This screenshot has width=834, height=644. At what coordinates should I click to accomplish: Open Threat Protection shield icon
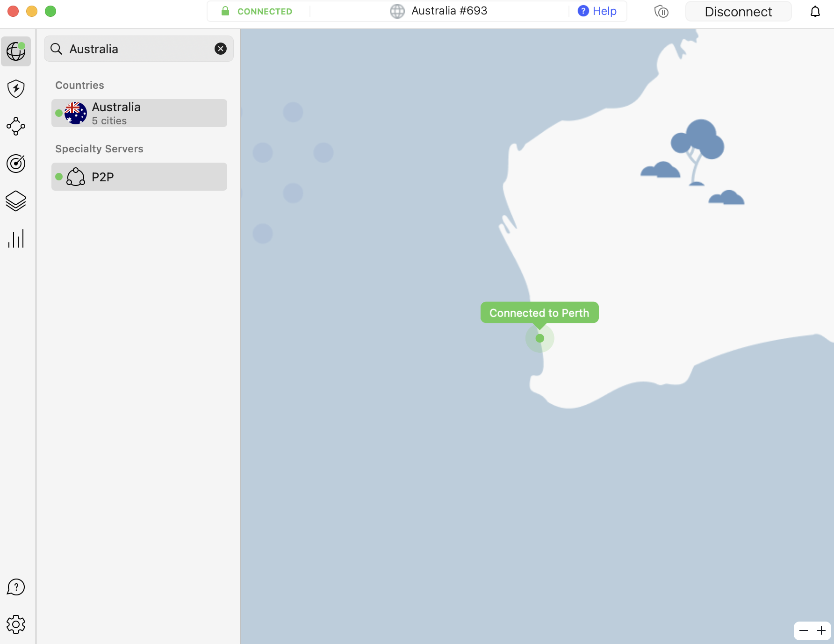[x=16, y=88]
